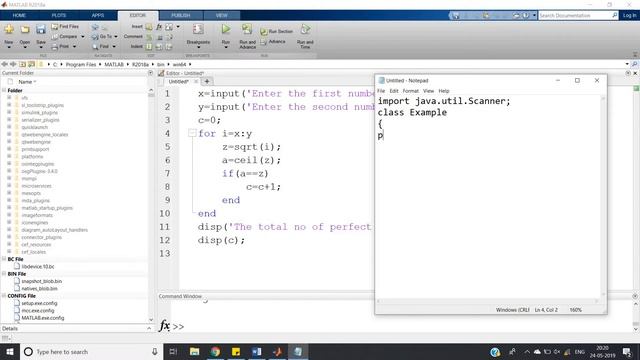Expand the Save dropdown arrow
The width and height of the screenshot is (640, 360).
point(41,47)
